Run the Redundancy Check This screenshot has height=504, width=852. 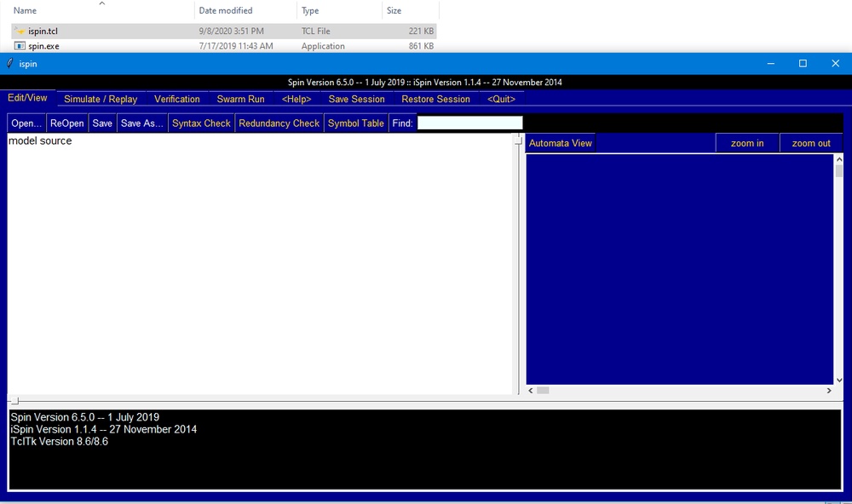(x=279, y=123)
